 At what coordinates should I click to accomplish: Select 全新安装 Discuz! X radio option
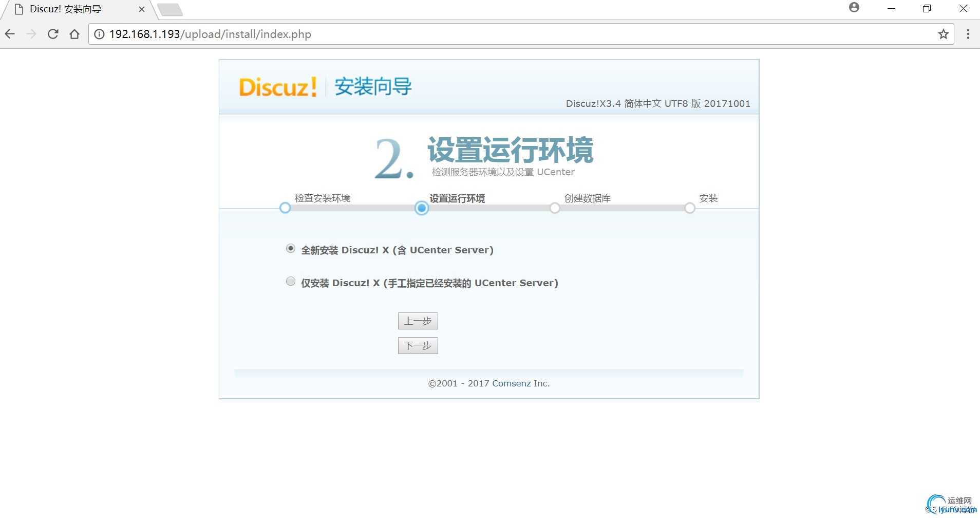(x=291, y=249)
